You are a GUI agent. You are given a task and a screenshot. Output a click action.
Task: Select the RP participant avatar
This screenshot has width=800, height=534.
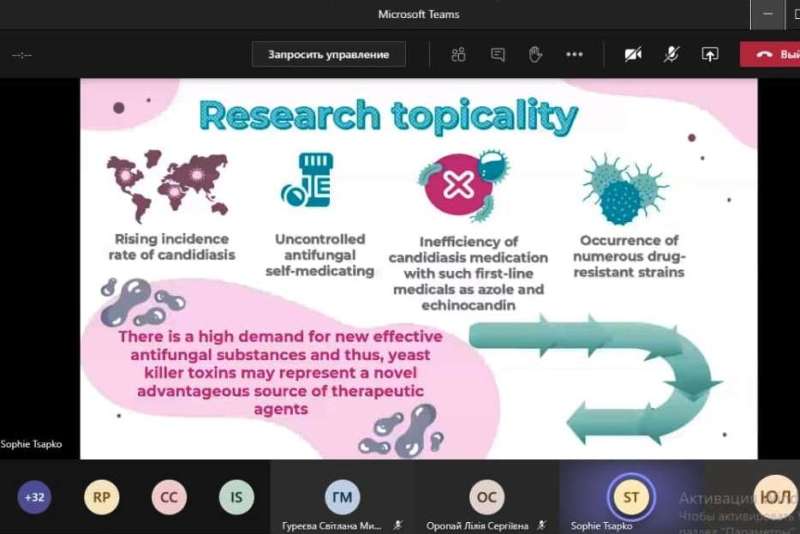pyautogui.click(x=101, y=497)
